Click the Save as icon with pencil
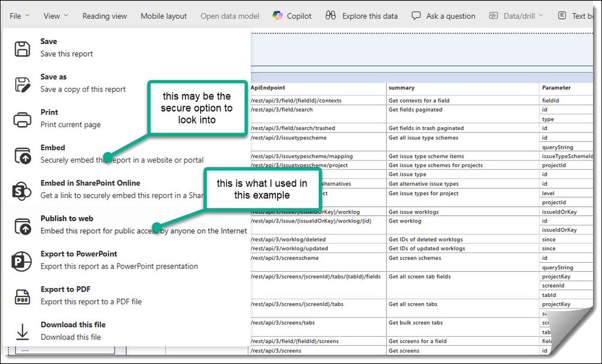 pyautogui.click(x=22, y=84)
